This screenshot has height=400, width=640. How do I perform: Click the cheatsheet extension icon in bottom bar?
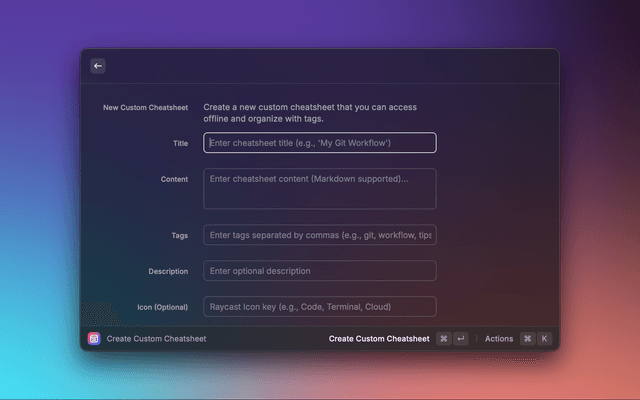(94, 339)
